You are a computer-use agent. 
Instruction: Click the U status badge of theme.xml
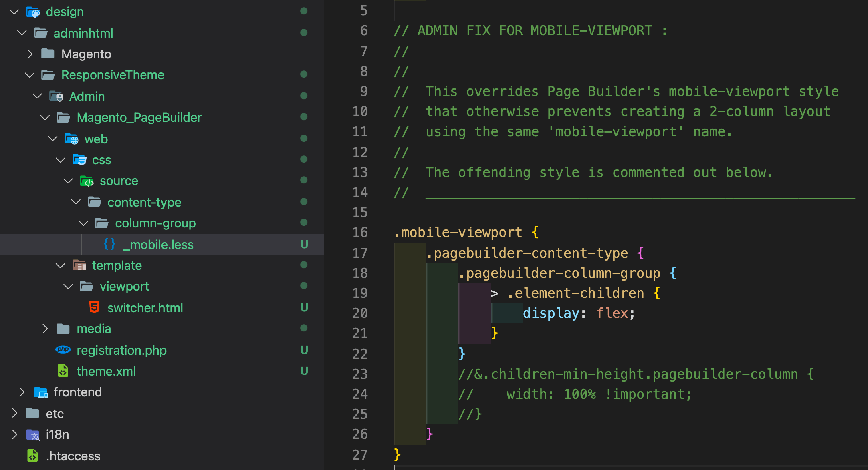click(x=304, y=371)
